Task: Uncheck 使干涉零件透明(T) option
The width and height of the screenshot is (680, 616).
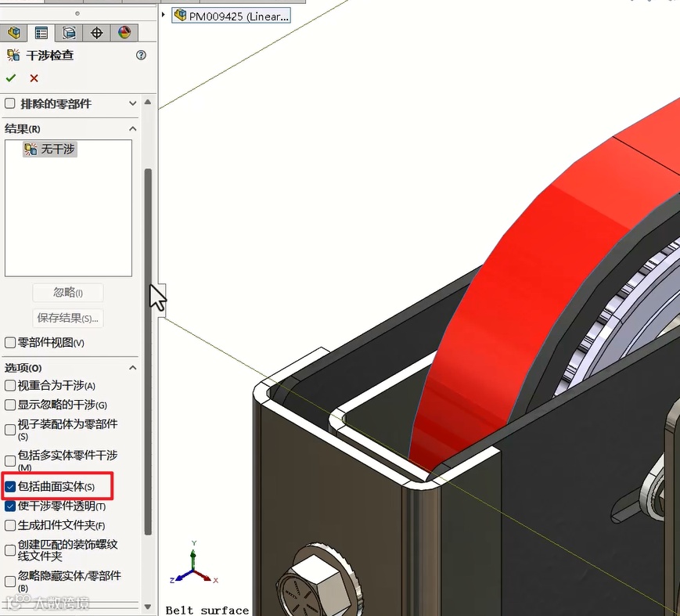Action: 10,506
